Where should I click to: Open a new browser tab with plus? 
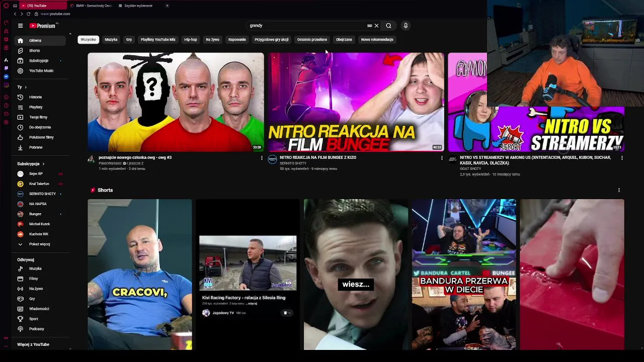click(167, 6)
